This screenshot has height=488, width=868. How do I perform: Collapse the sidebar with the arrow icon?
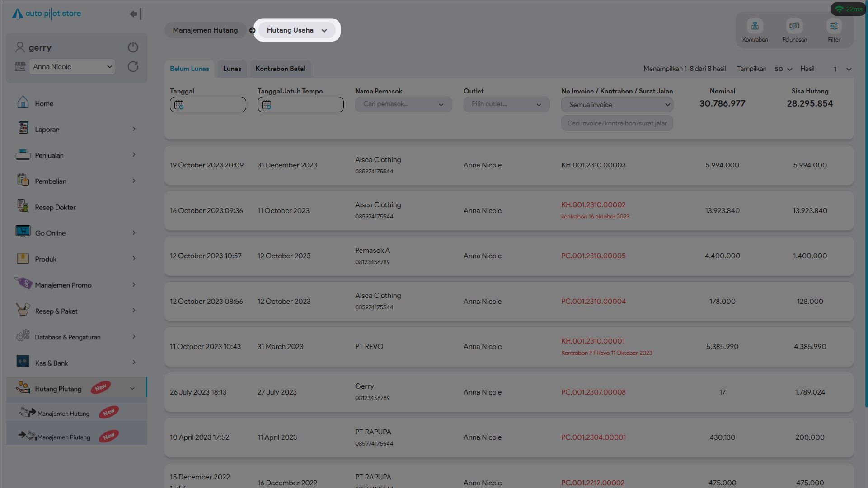coord(135,14)
